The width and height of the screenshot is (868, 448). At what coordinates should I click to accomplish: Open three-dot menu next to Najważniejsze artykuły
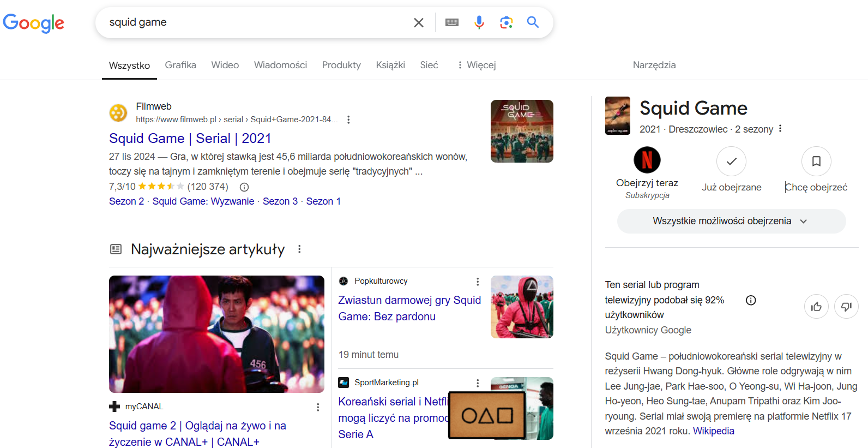(299, 249)
